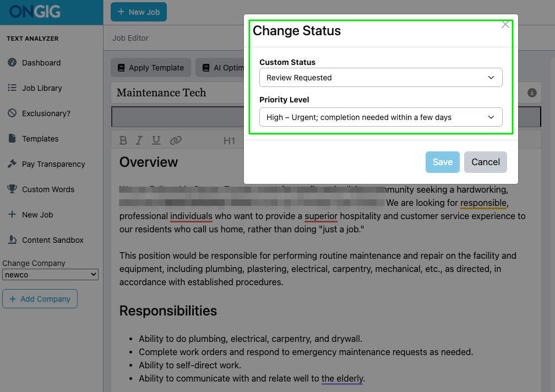The image size is (555, 392).
Task: Select the Templates icon
Action: 12,138
